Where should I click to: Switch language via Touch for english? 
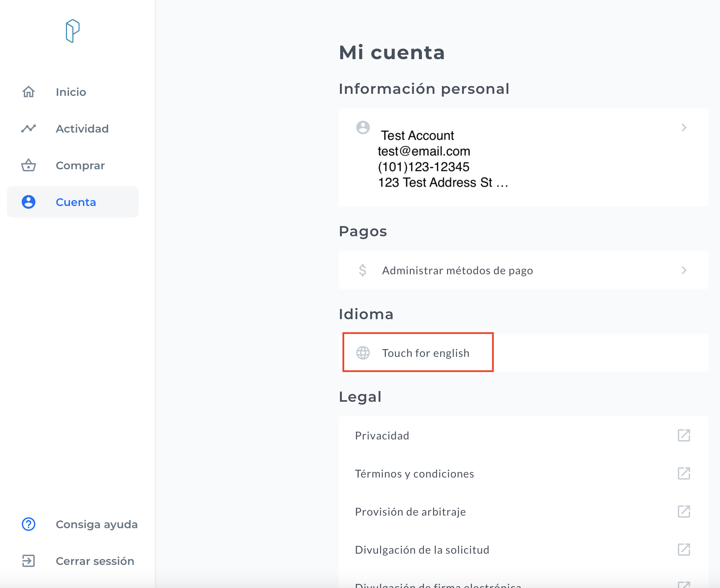click(x=524, y=353)
